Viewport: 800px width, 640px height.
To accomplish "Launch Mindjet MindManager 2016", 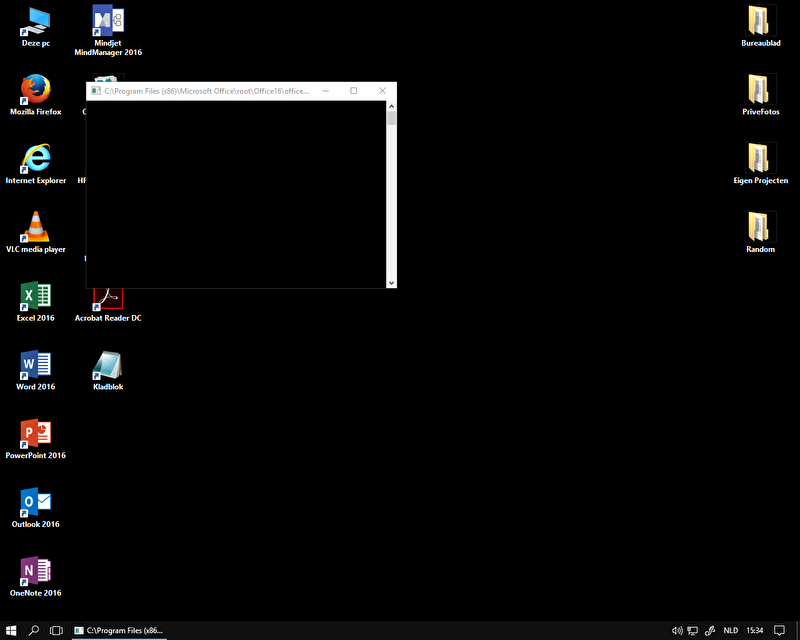I will [107, 22].
